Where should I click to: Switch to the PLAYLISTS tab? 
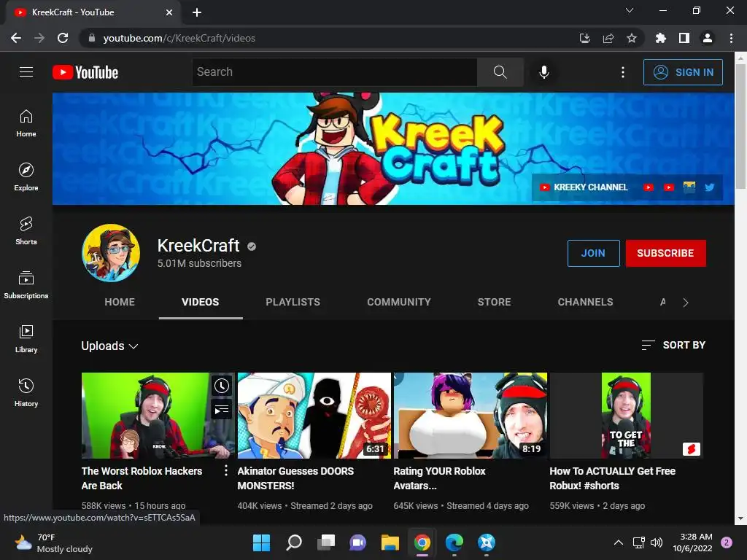tap(293, 302)
